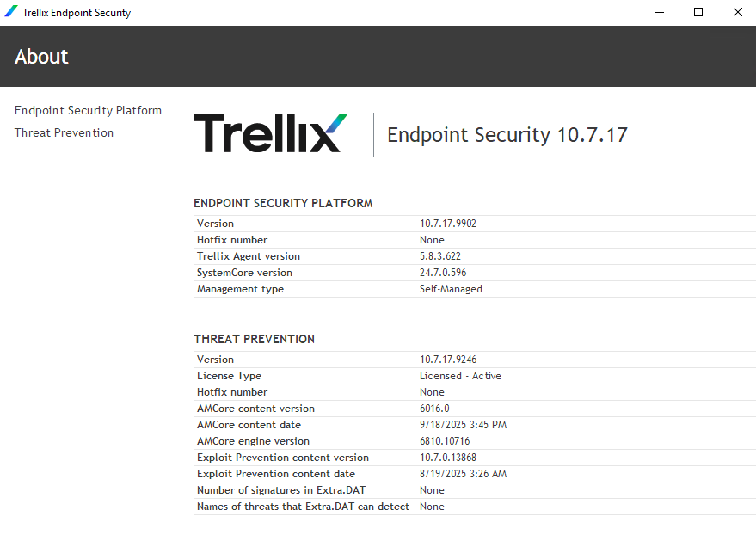Select Threat Prevention version 10.7.17.9246
This screenshot has width=756, height=547.
(448, 360)
